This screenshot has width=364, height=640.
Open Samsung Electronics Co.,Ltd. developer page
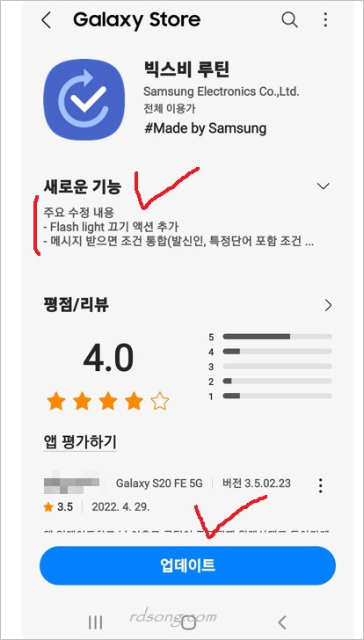pyautogui.click(x=222, y=91)
